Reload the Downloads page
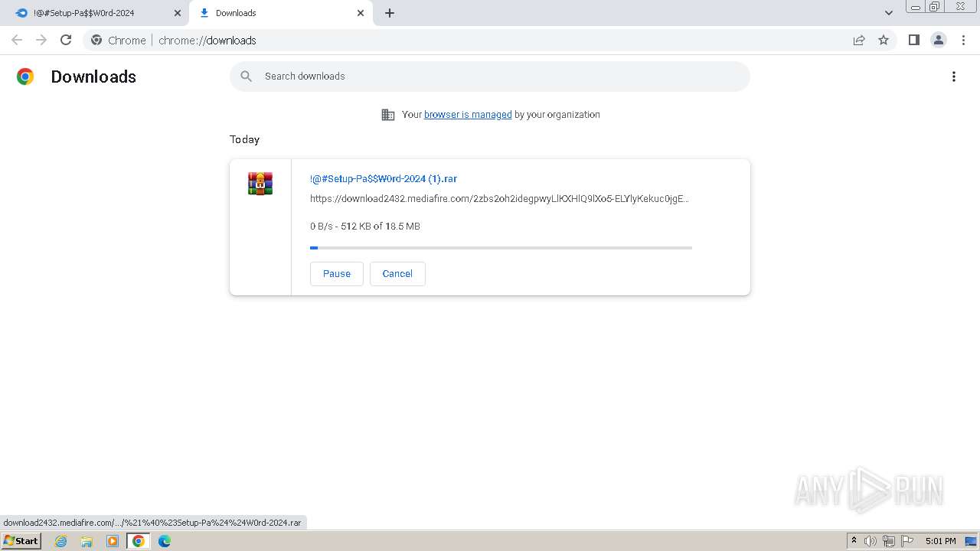Image resolution: width=980 pixels, height=551 pixels. click(x=66, y=40)
